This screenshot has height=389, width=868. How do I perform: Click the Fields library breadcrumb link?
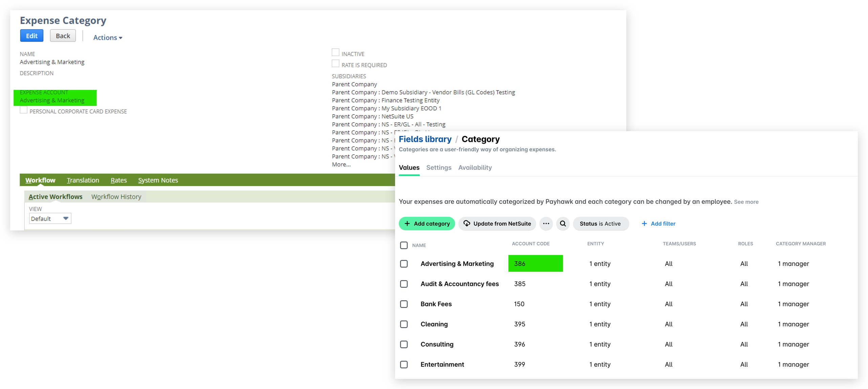tap(425, 139)
